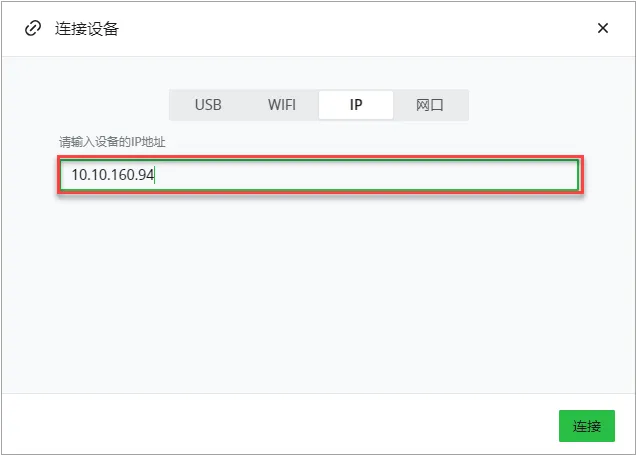Click the green 连接 button
Screen dimensions: 636x455
587,426
